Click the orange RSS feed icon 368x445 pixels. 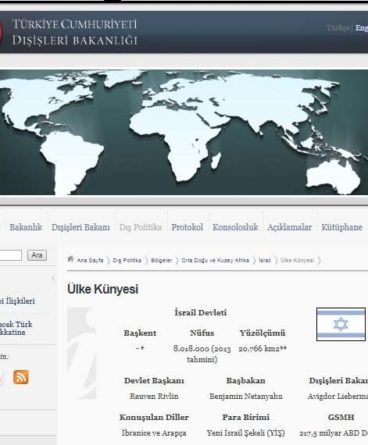tap(21, 377)
